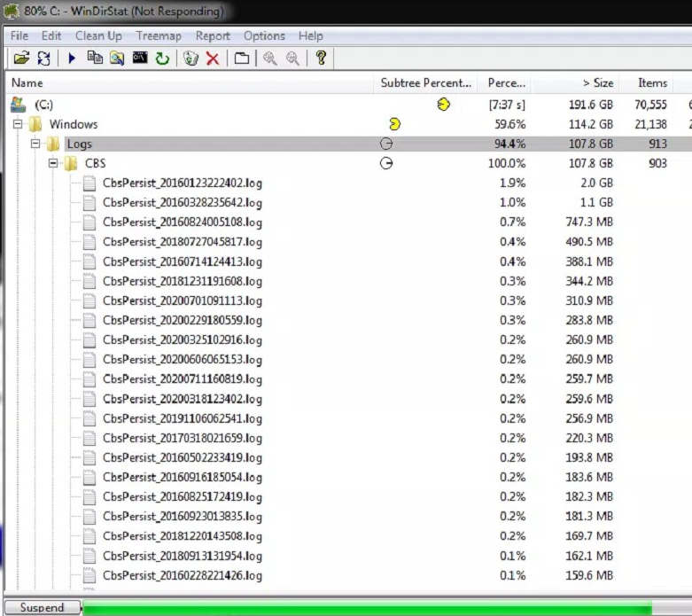Click the Explorer Here toolbar icon
This screenshot has height=616, width=692.
coord(117,58)
